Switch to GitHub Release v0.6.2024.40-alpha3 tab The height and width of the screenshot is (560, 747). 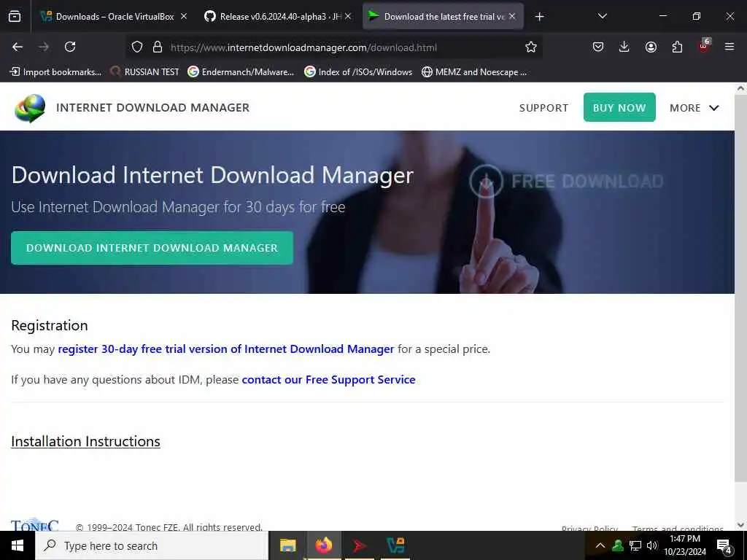click(279, 16)
